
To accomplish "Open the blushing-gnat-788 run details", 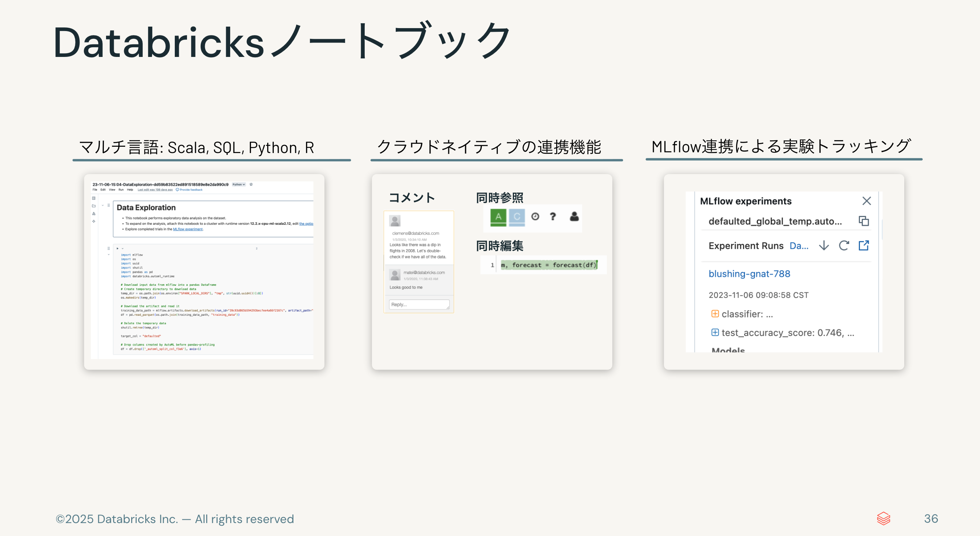I will click(x=750, y=274).
